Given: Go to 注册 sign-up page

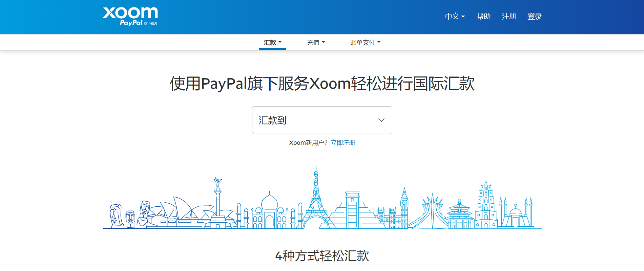Looking at the screenshot, I should click(x=509, y=16).
